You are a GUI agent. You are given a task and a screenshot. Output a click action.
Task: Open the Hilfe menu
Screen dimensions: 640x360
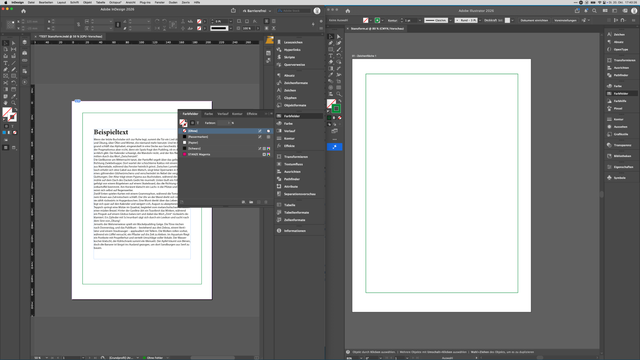[x=197, y=2]
